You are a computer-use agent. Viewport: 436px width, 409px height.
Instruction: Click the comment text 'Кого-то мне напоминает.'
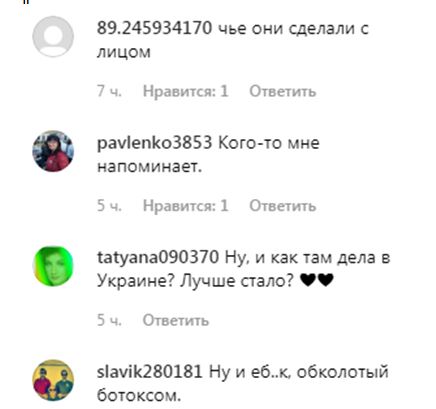coord(208,155)
